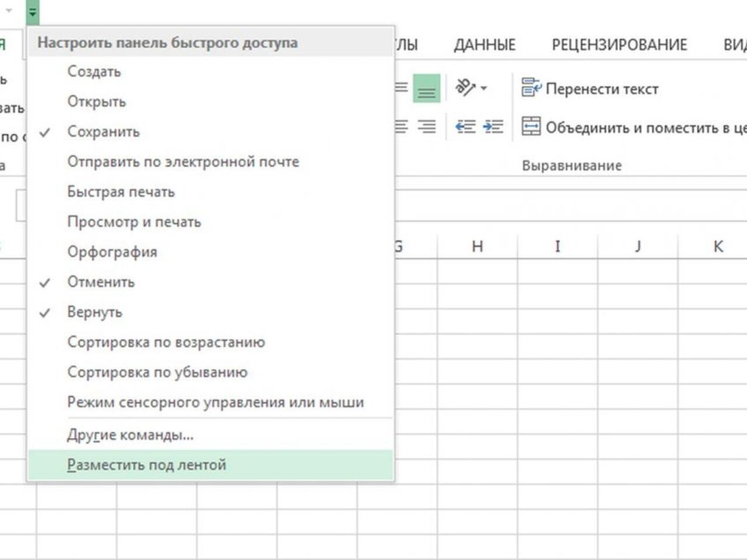Switch to the РЕЦЕНЗИРОВАНИЕ tab

(619, 45)
